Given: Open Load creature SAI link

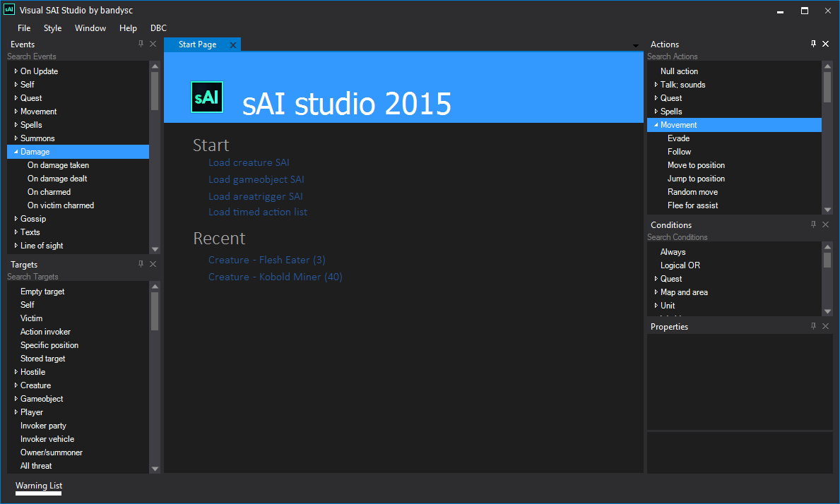Looking at the screenshot, I should coord(249,162).
